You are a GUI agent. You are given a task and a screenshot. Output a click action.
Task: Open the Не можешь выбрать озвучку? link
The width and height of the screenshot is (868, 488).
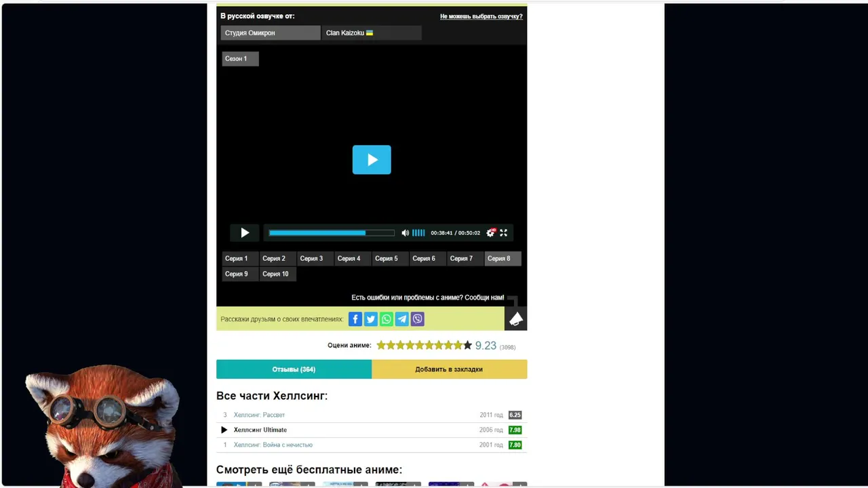coord(481,16)
